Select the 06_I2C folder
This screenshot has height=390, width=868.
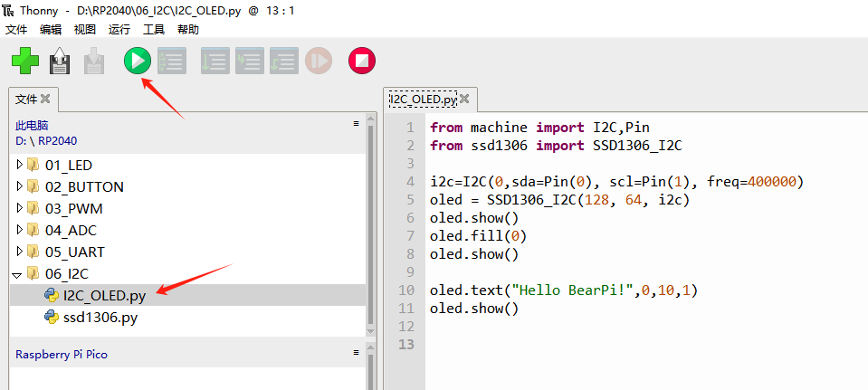pos(66,274)
